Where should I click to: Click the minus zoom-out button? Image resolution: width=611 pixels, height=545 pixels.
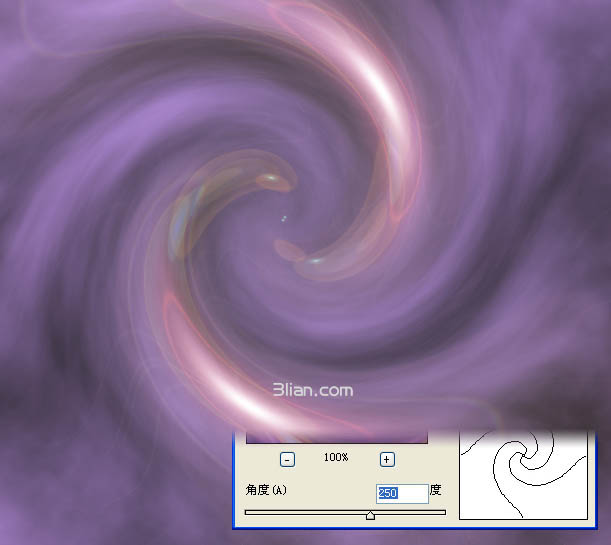coord(287,460)
